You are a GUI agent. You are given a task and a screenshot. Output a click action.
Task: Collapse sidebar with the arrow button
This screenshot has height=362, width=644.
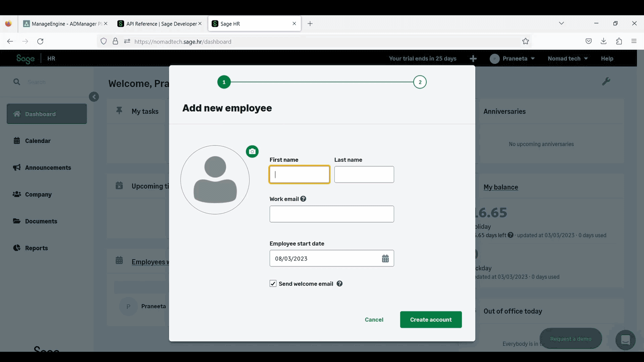click(94, 97)
